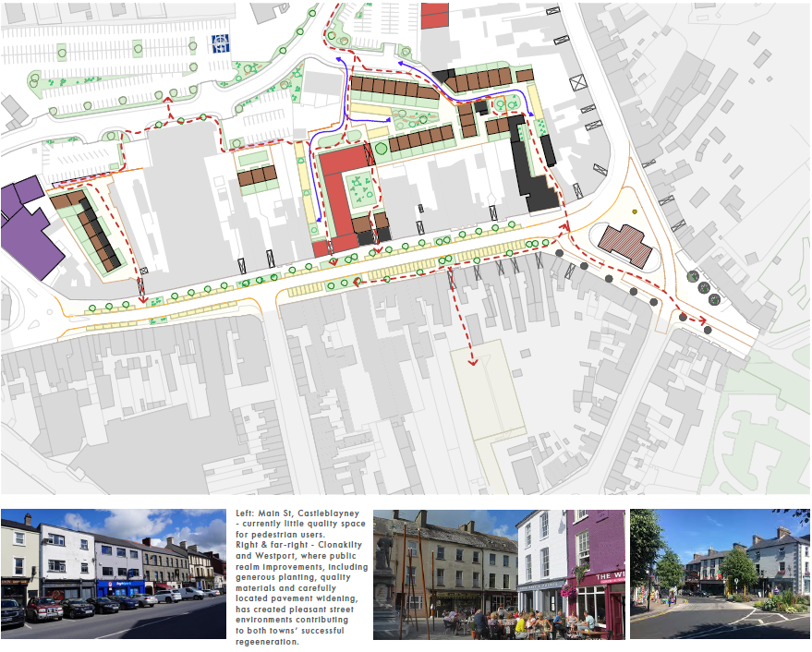Click the blue parking symbol in the car park

click(x=220, y=41)
